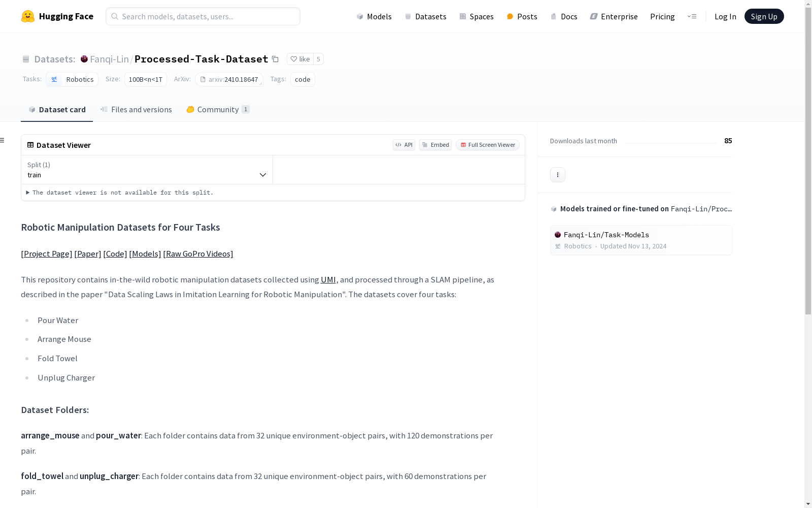Open Docs in the top navigation
Image resolution: width=812 pixels, height=508 pixels.
tap(564, 16)
